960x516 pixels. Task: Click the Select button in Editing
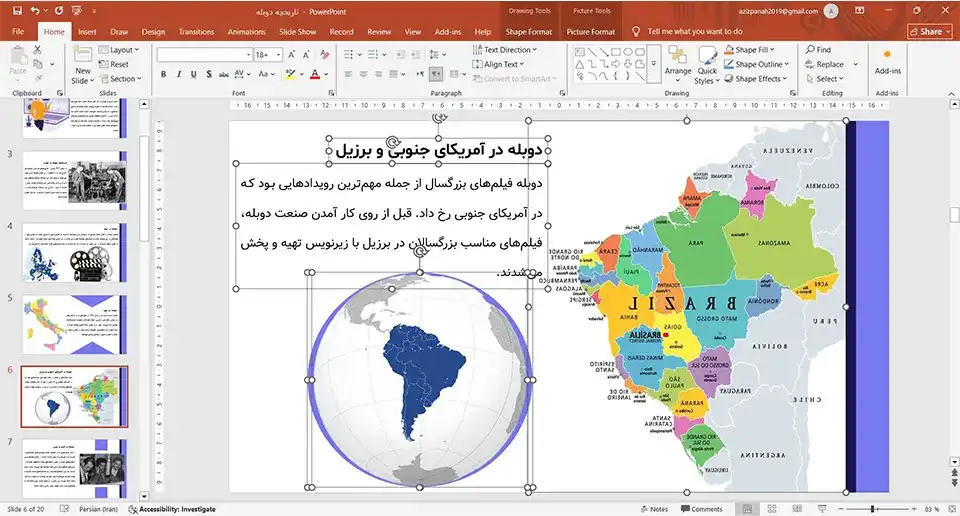click(x=825, y=79)
